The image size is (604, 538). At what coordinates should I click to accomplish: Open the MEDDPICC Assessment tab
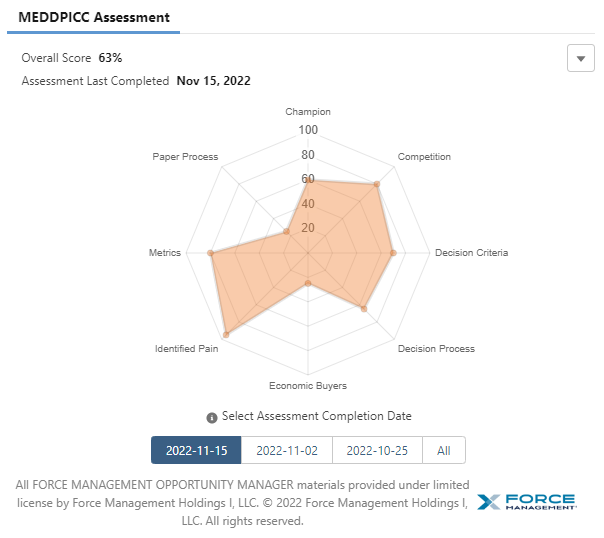tap(94, 18)
